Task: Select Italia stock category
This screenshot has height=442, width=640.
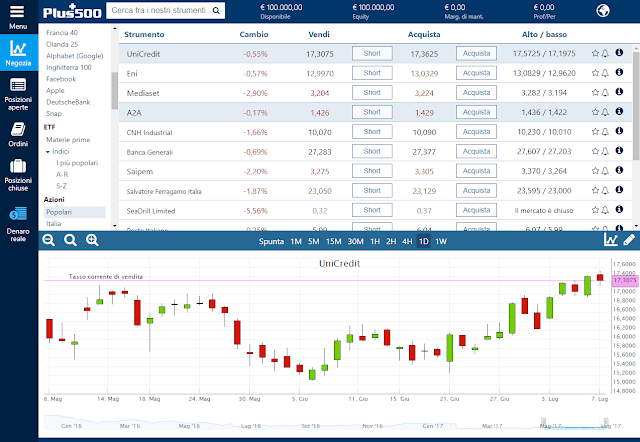Action: click(53, 224)
